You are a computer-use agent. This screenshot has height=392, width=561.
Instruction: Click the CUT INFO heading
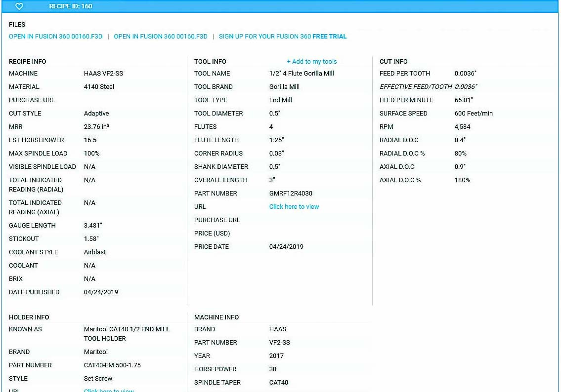(x=393, y=61)
